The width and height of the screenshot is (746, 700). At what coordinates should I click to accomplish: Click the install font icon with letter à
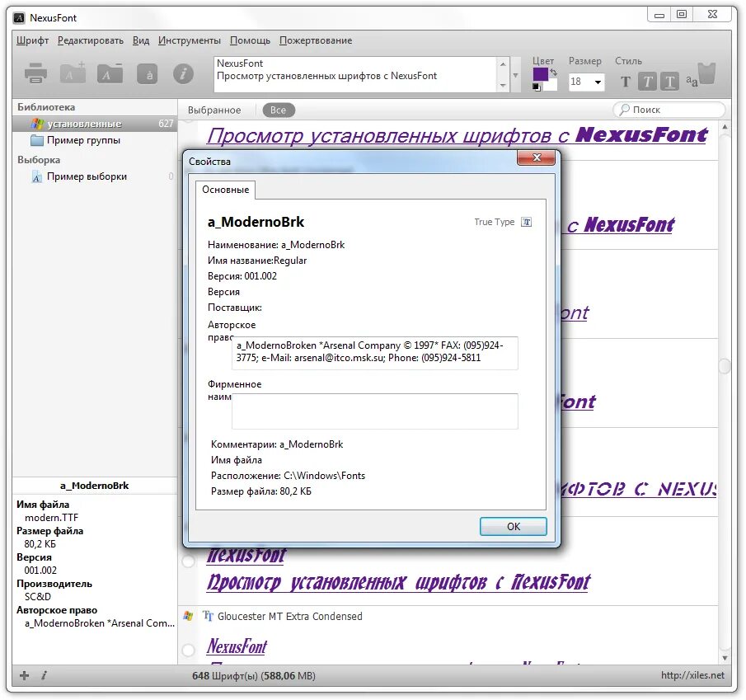click(148, 73)
